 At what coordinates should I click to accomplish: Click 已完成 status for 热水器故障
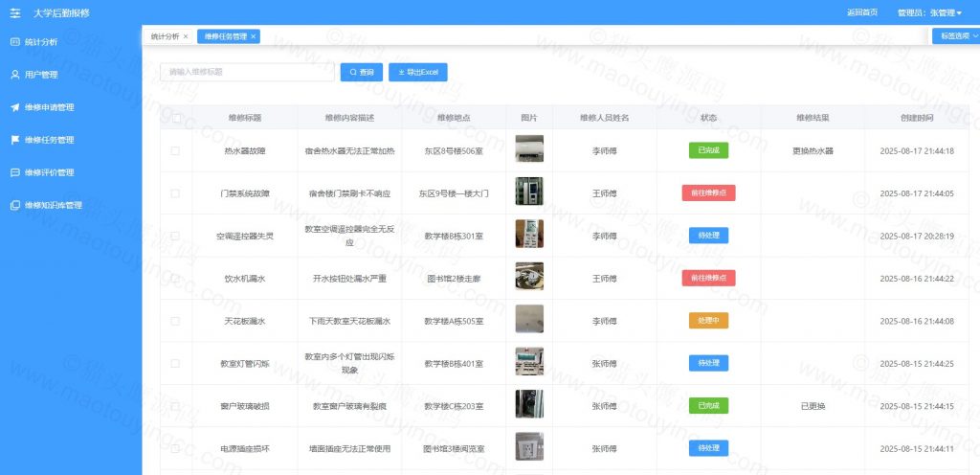pyautogui.click(x=709, y=150)
